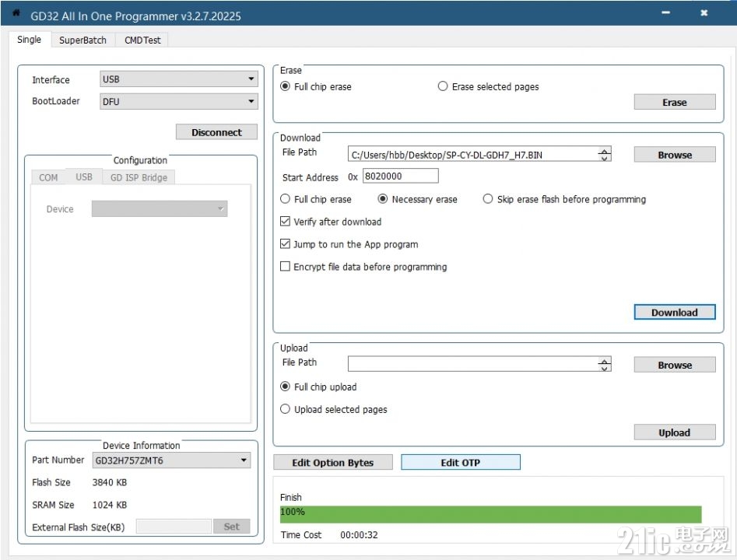
Task: Click the green 100% progress bar
Action: click(490, 514)
